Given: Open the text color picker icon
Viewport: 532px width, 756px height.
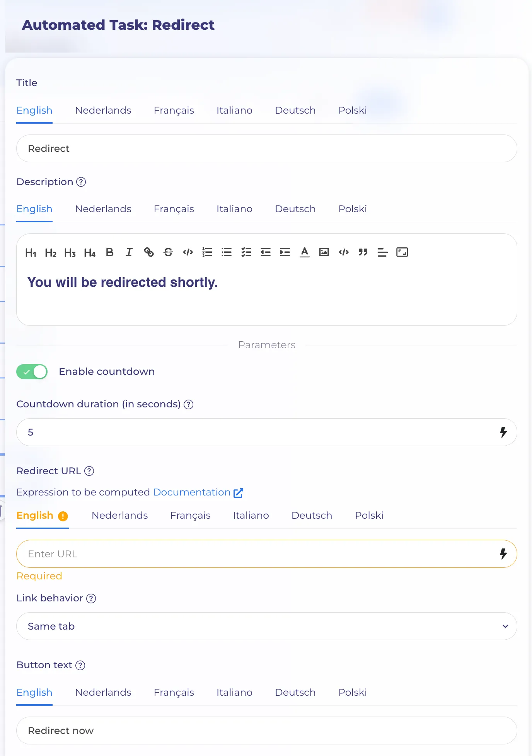Looking at the screenshot, I should (305, 252).
